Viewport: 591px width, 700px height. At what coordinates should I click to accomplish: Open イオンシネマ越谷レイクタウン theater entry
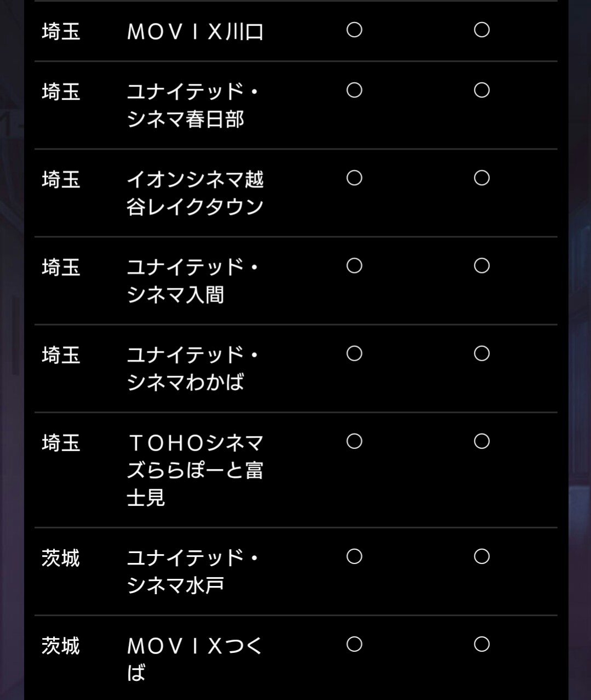click(195, 193)
